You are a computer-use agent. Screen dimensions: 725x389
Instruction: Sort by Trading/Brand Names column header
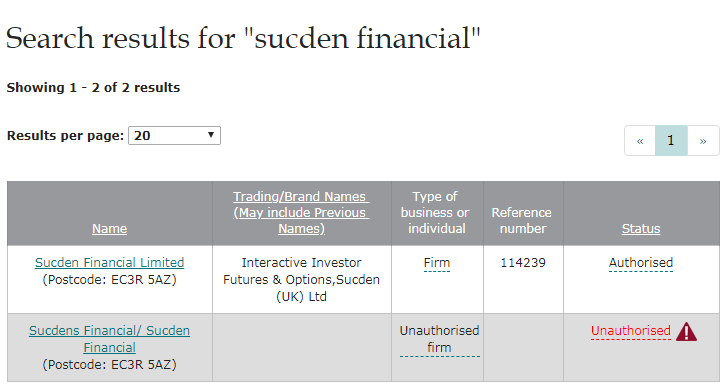coord(301,213)
